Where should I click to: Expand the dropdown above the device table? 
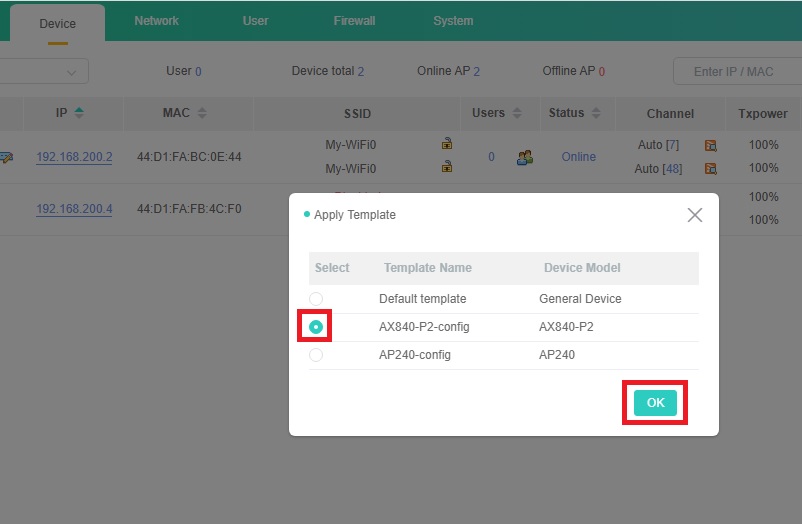pos(71,72)
